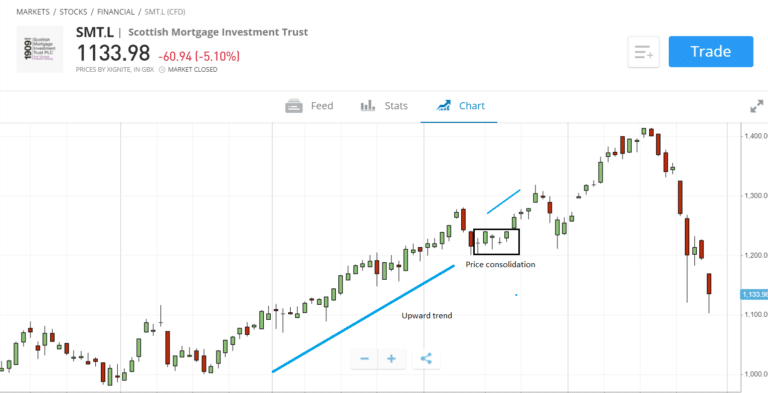This screenshot has height=393, width=768.
Task: Click the Upward trend line annotation
Action: (x=363, y=319)
